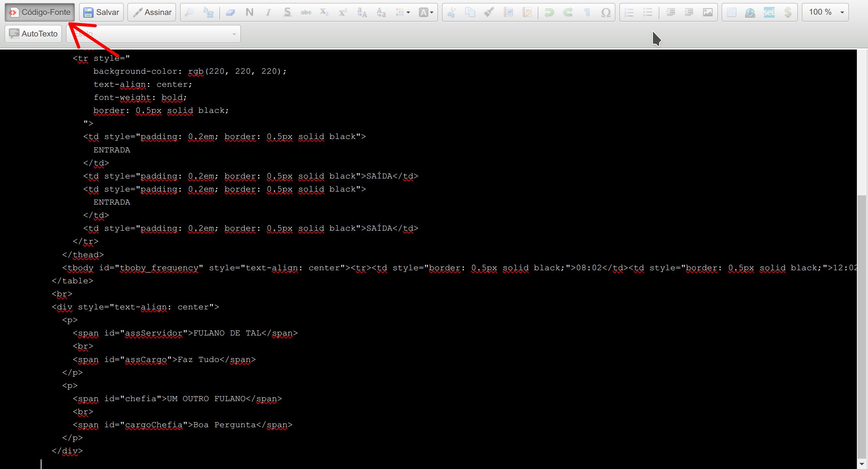Click the insert image icon
The width and height of the screenshot is (868, 469).
707,12
